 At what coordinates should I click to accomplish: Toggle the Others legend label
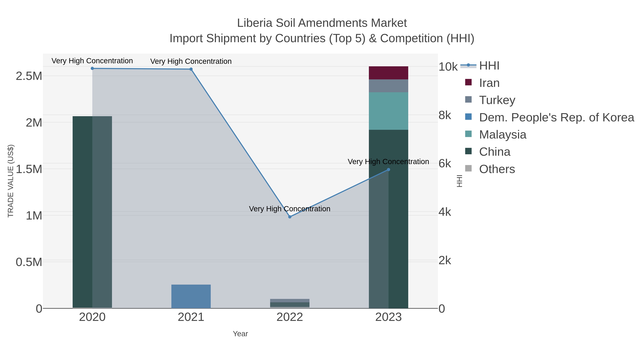497,169
